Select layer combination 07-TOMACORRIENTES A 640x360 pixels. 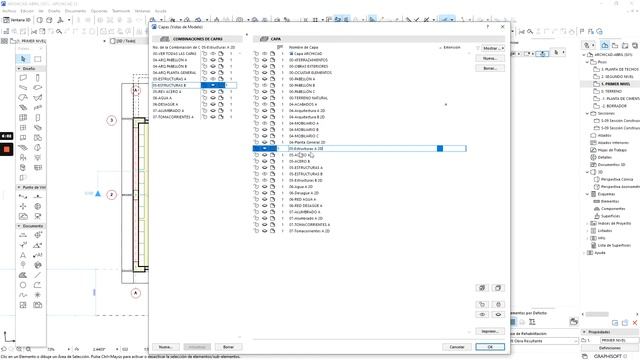193,117
